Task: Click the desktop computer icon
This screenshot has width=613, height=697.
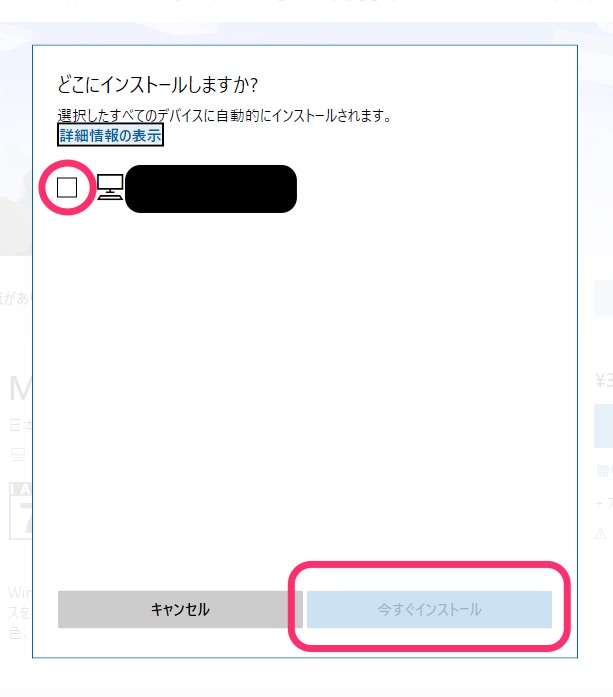Action: 110,187
